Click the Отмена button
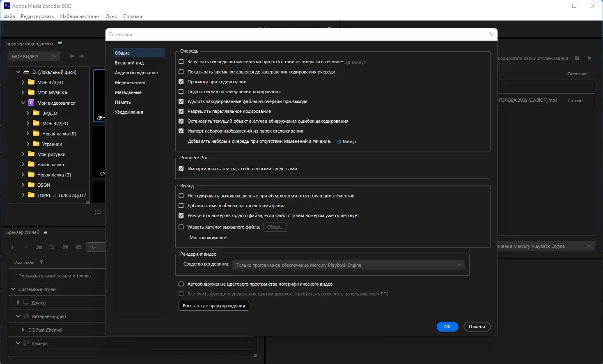The image size is (603, 364). (x=477, y=327)
